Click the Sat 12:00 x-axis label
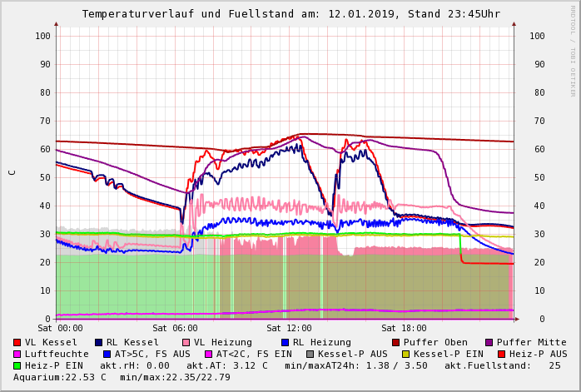The width and height of the screenshot is (581, 392). pos(289,329)
